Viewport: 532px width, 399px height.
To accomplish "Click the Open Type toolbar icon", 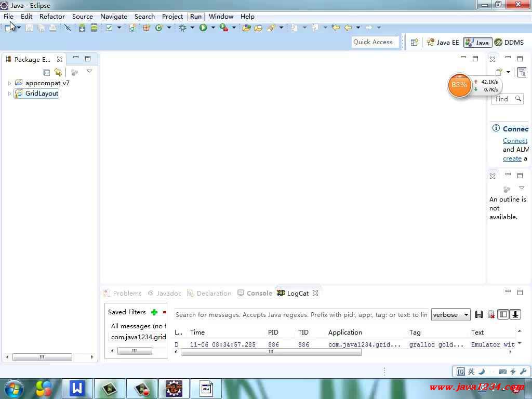I will tap(247, 28).
